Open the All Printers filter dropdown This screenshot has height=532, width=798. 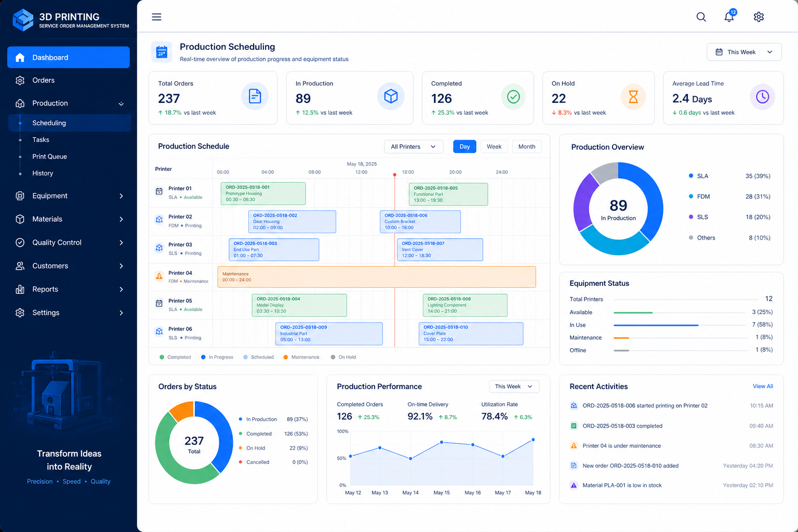[414, 147]
